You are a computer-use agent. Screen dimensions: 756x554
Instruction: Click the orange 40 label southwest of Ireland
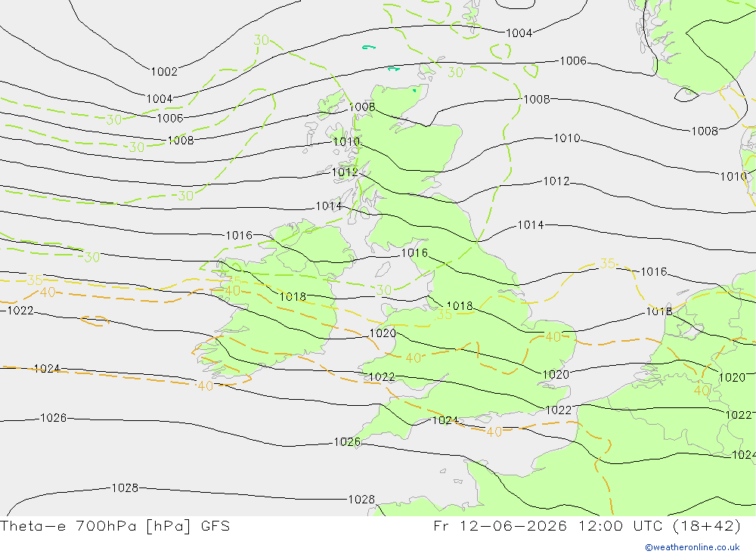coord(206,386)
